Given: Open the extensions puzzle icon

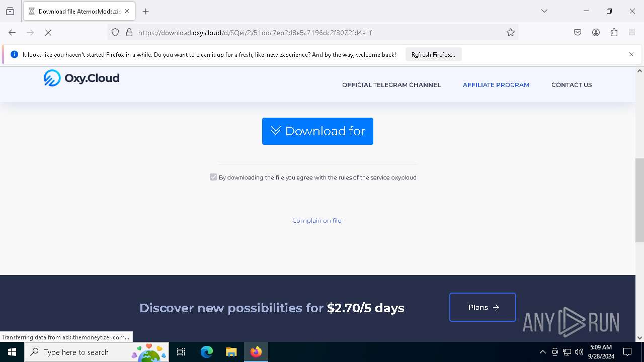Looking at the screenshot, I should [x=614, y=33].
